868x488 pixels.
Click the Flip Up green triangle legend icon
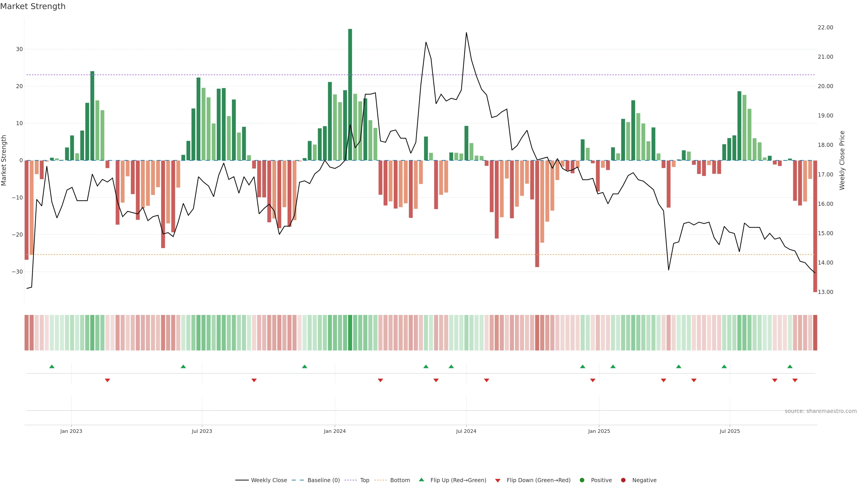[421, 480]
